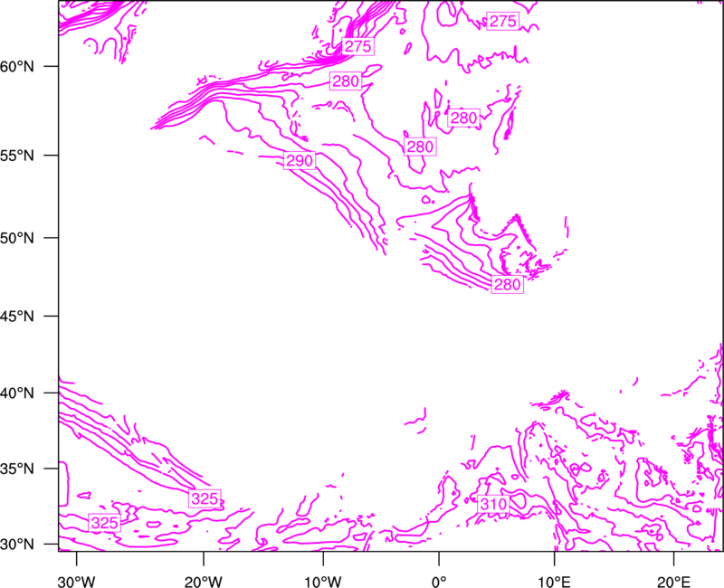Click the 45°N latitude axis label
This screenshot has height=588, width=724.
17,316
